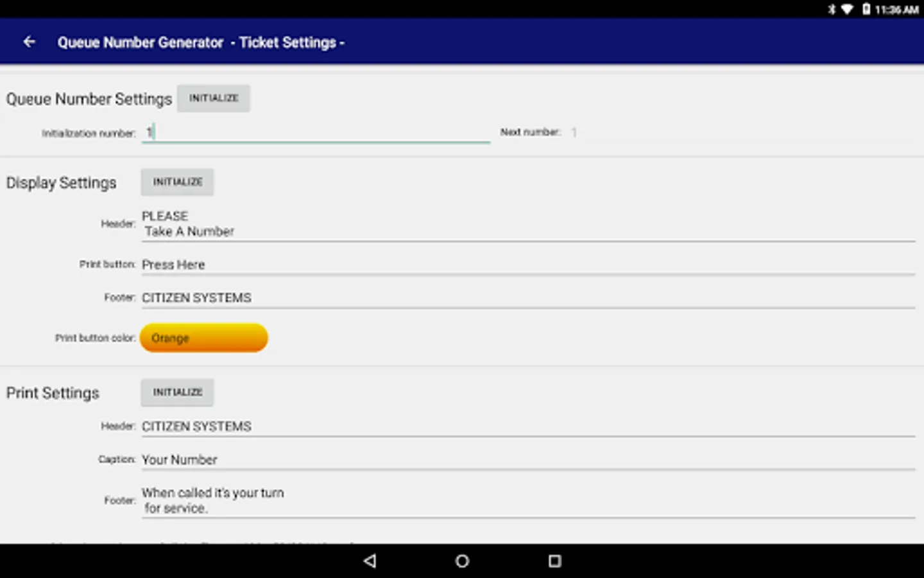Click the 'Next number:' label

coord(531,132)
